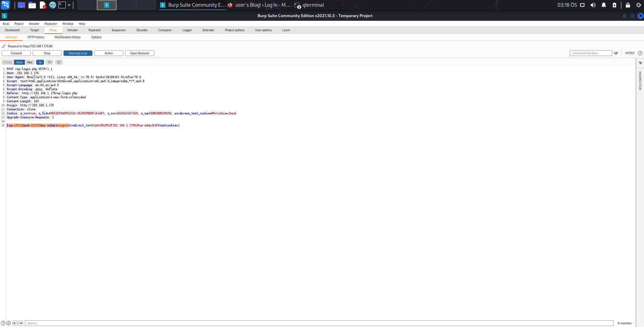Switch the editor to Hex view

click(x=30, y=62)
